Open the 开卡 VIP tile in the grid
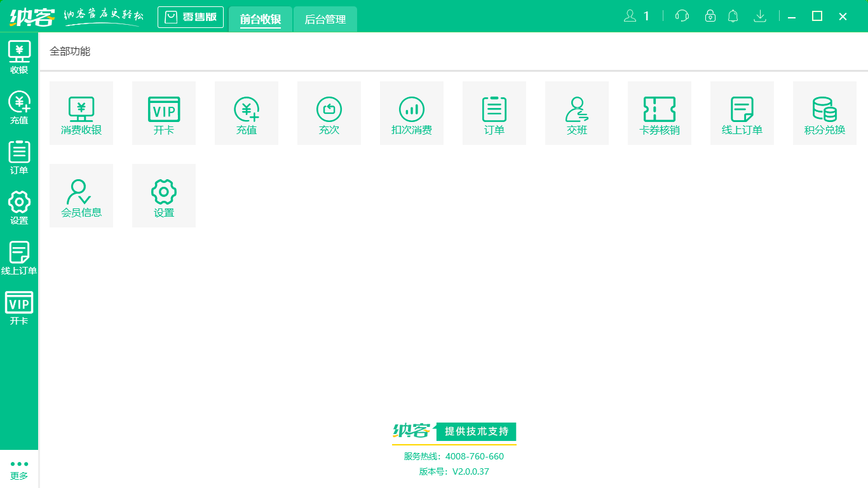This screenshot has width=868, height=488. pyautogui.click(x=164, y=113)
